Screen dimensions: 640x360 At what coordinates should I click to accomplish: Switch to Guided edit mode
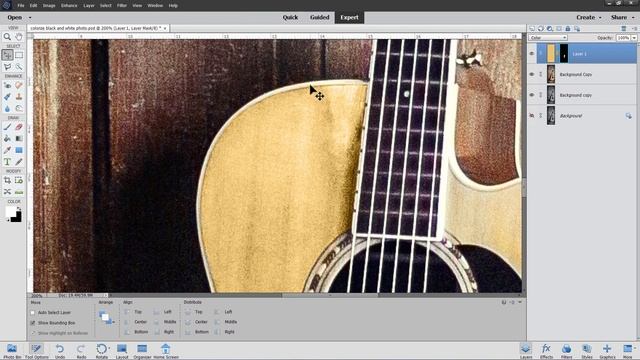(x=320, y=18)
